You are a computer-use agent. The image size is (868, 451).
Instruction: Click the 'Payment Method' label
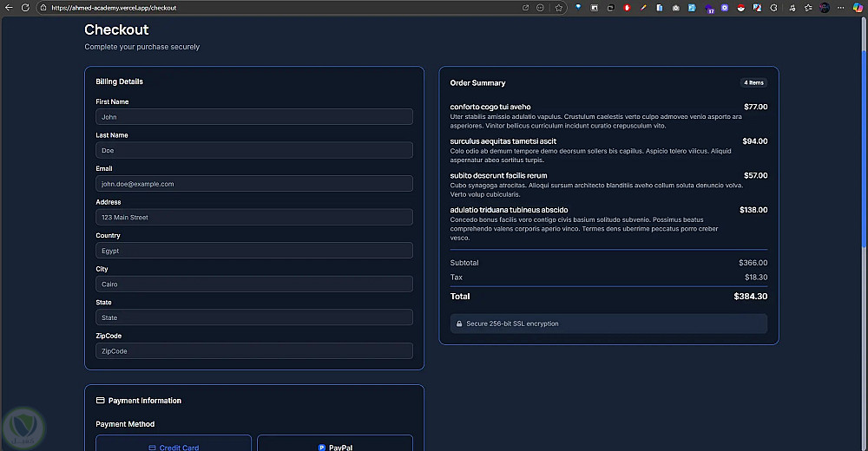click(x=125, y=424)
